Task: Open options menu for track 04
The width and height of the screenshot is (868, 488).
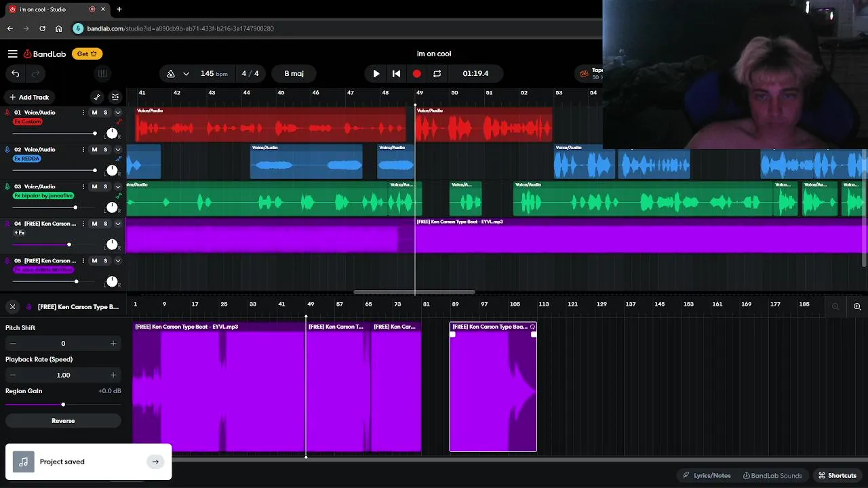Action: (x=83, y=224)
